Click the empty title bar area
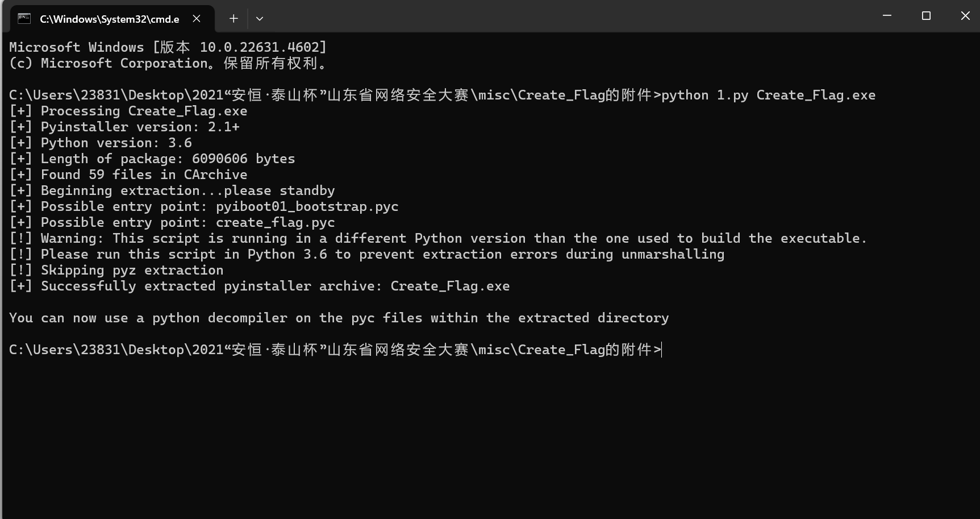980x519 pixels. point(568,16)
